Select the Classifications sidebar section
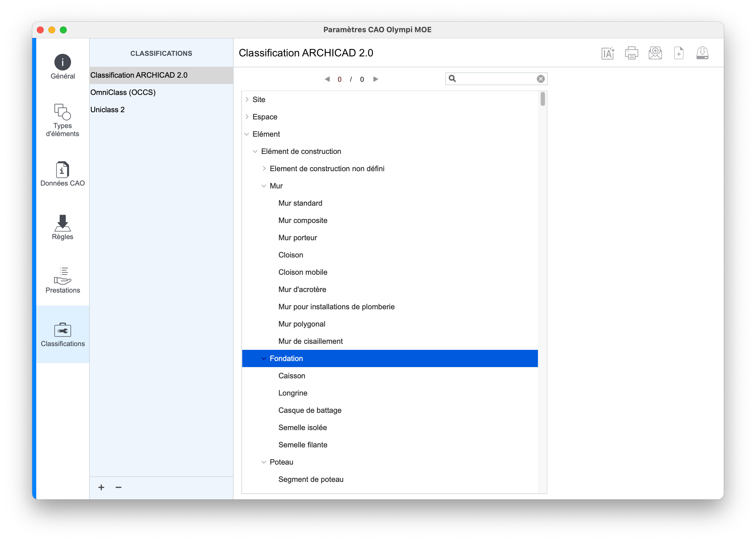This screenshot has height=542, width=756. [63, 334]
